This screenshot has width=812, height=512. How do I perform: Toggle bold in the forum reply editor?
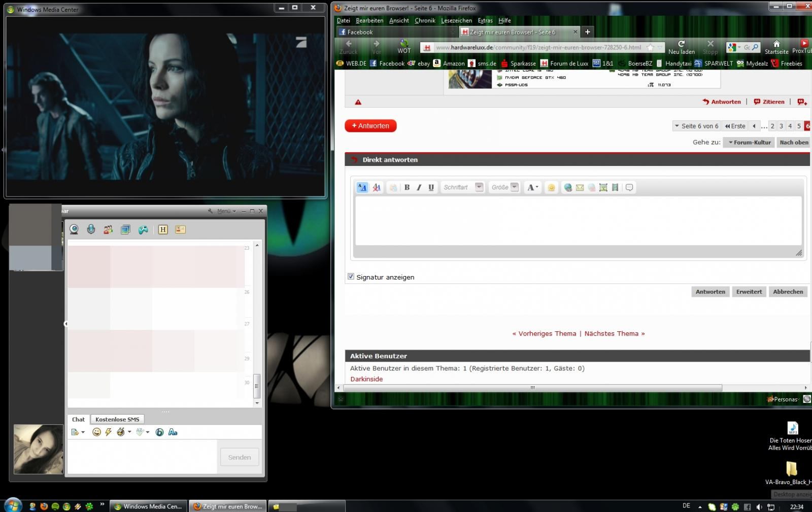pyautogui.click(x=407, y=187)
